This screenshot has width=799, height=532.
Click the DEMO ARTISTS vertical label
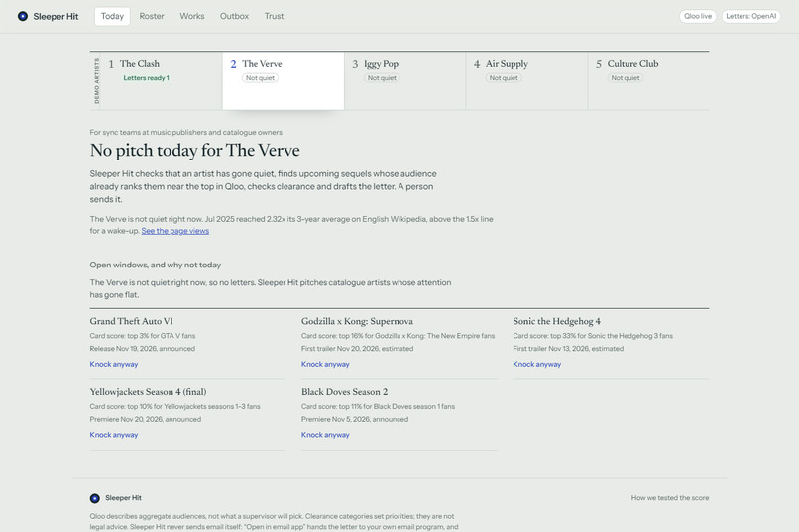point(96,81)
